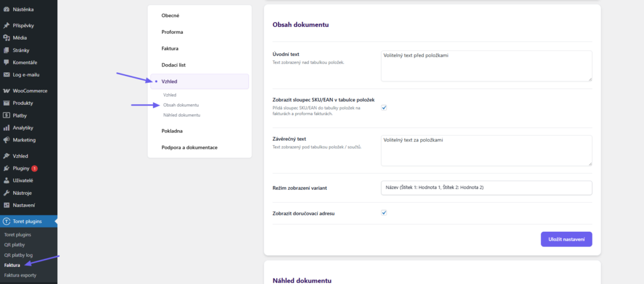
Task: Click the Závěrečný text label
Action: tap(289, 139)
